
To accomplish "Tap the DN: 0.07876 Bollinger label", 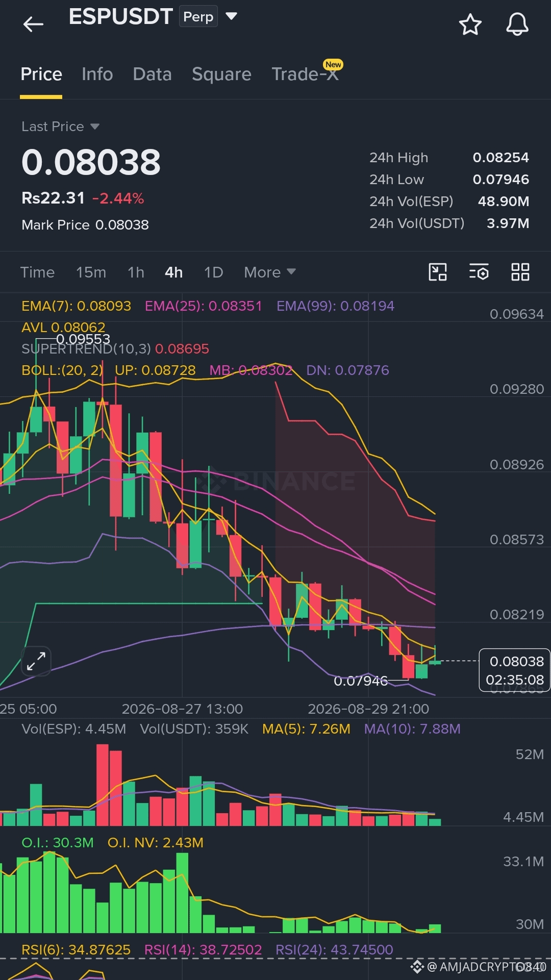I will click(347, 370).
